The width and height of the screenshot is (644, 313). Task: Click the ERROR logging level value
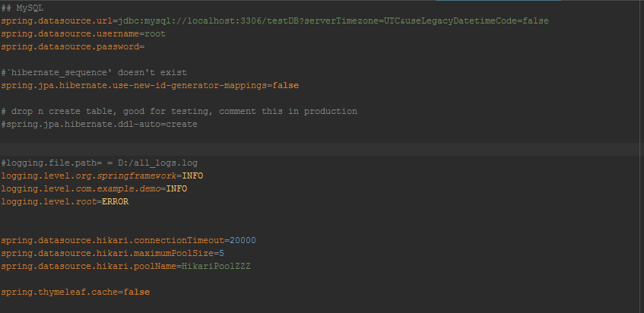click(116, 202)
